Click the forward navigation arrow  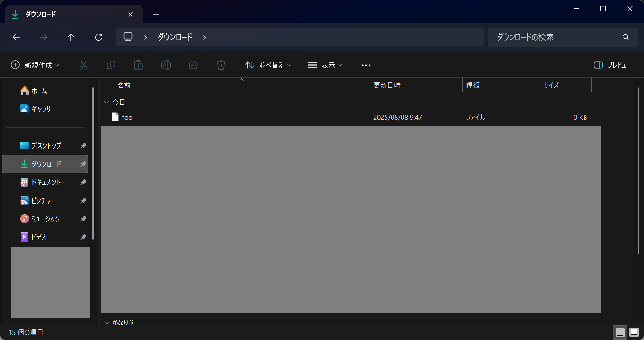(44, 37)
